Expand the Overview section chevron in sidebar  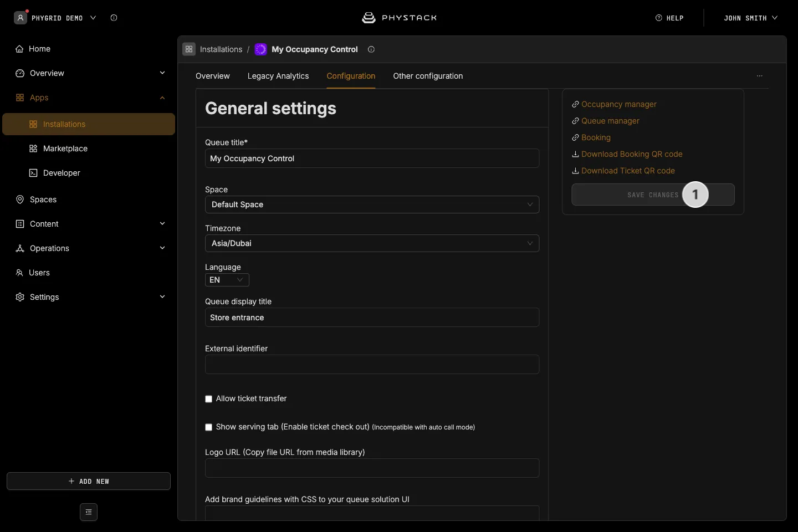[162, 73]
